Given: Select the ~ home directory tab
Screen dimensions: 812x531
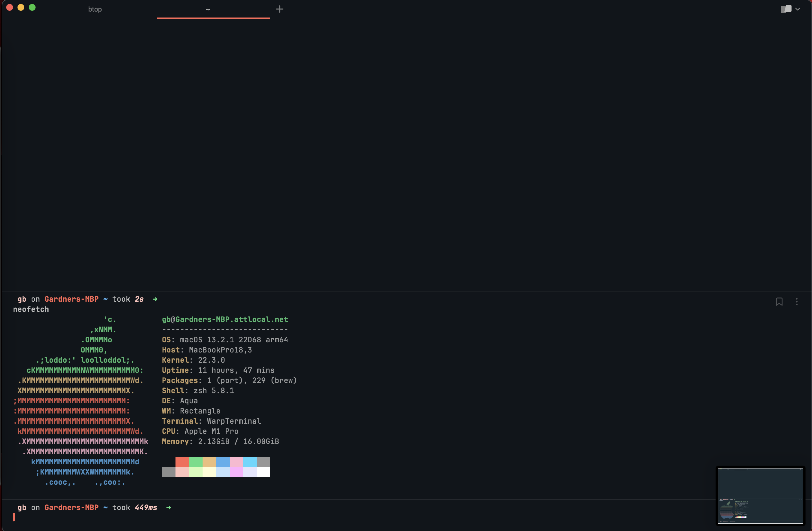Looking at the screenshot, I should click(208, 9).
